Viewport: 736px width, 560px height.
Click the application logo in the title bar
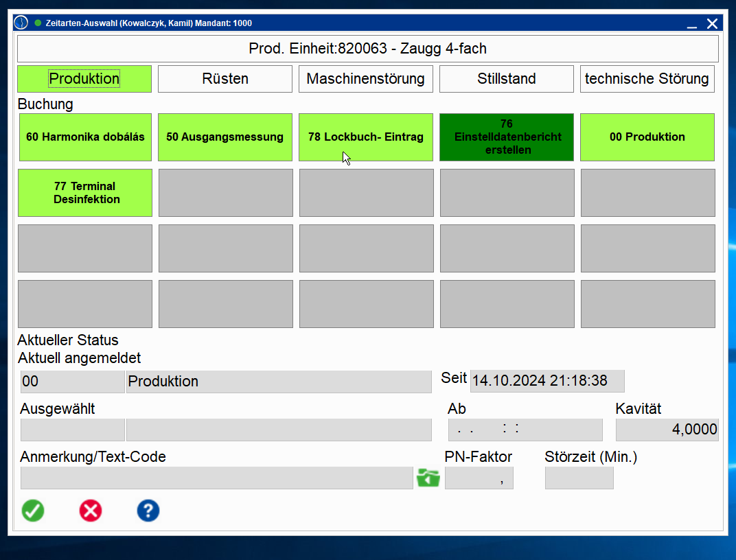pos(21,23)
